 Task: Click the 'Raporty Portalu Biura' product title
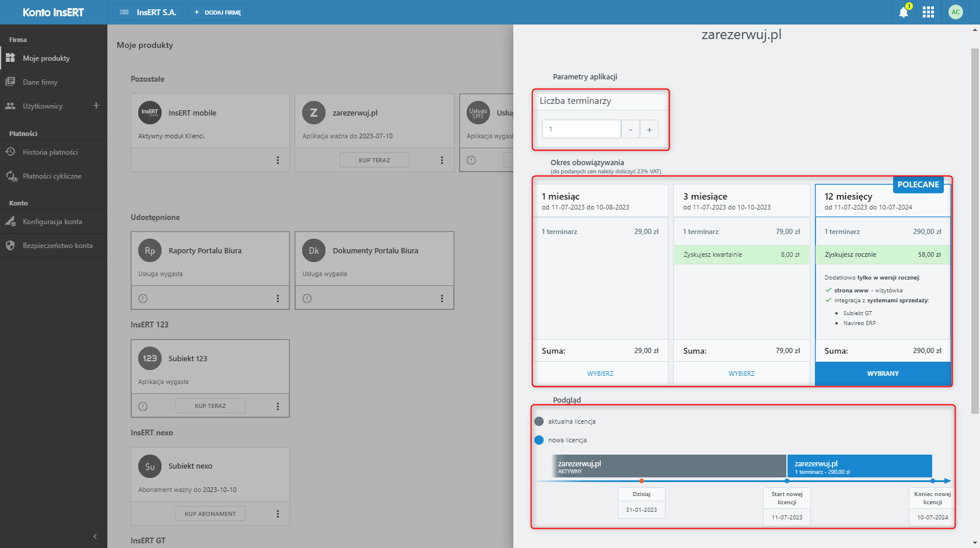click(205, 251)
